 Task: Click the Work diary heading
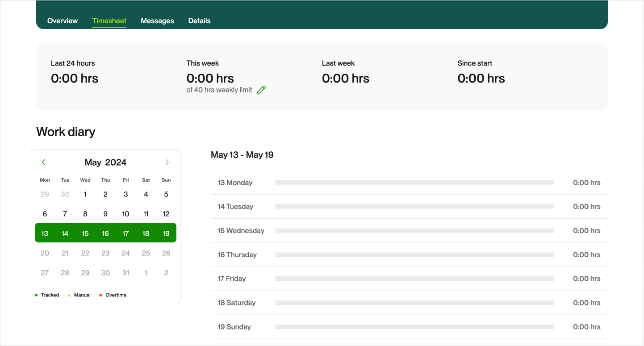tap(66, 132)
